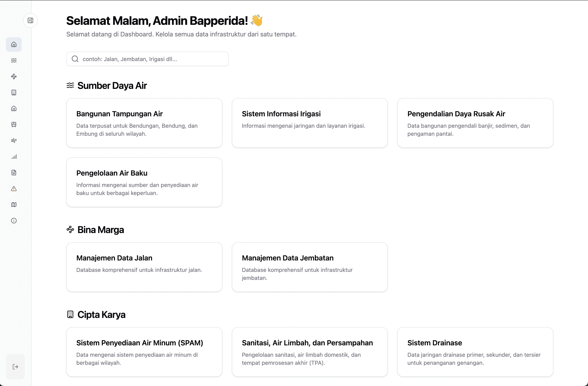Open the Sistem Informasi Irigasi card

pos(310,123)
